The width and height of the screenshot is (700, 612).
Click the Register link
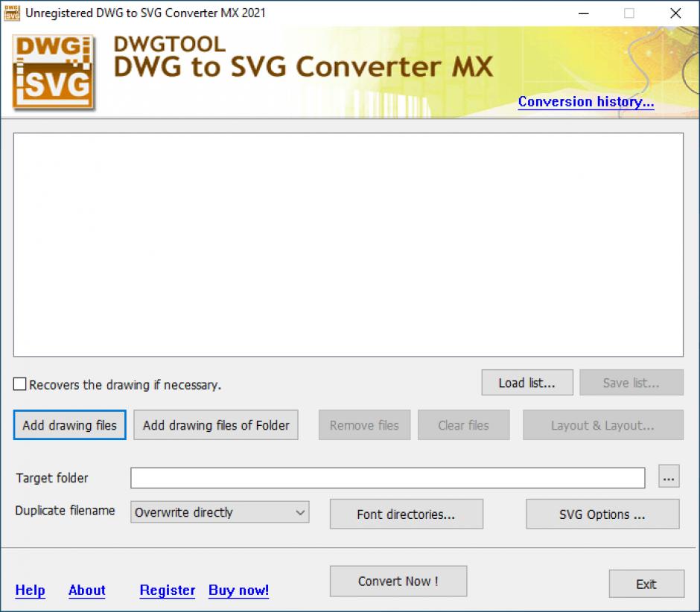pyautogui.click(x=168, y=590)
